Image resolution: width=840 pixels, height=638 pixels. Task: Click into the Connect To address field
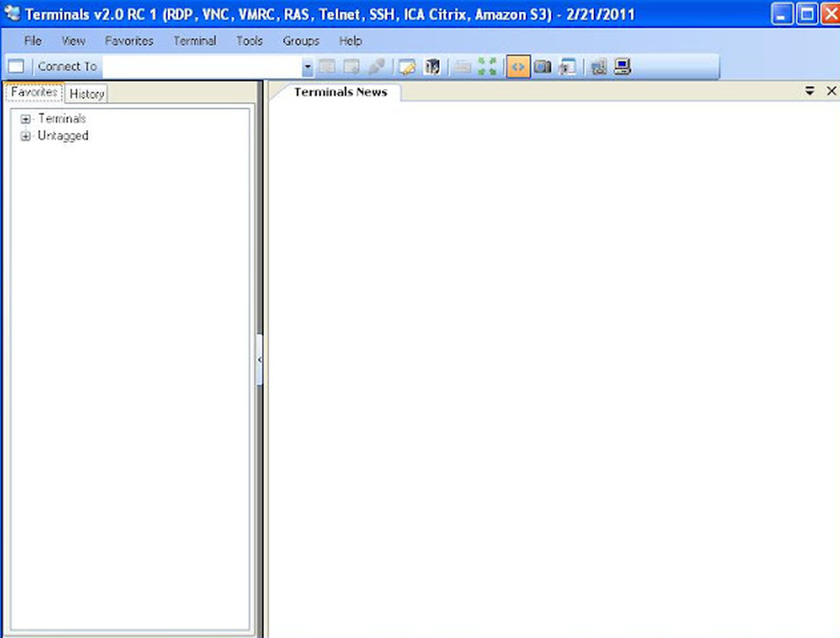(202, 67)
